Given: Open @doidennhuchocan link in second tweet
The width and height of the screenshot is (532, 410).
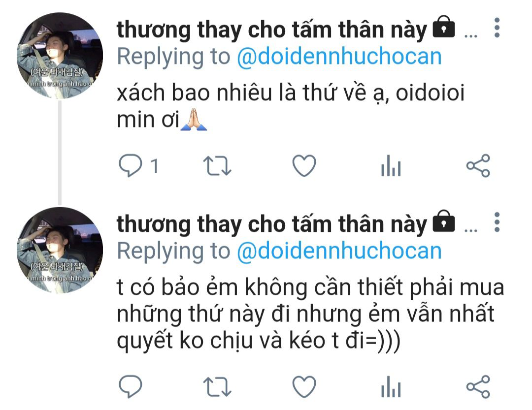Looking at the screenshot, I should [339, 251].
